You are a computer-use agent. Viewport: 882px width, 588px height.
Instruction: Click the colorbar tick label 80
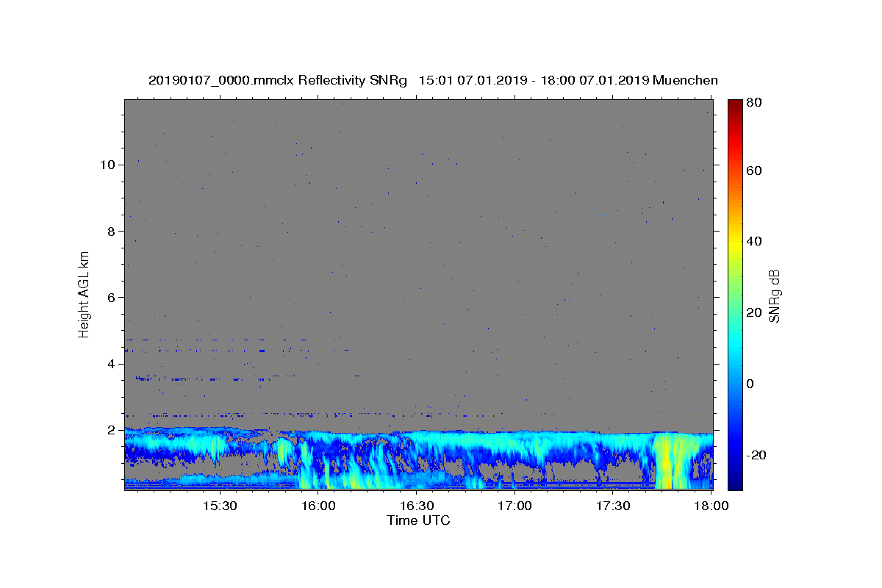754,102
